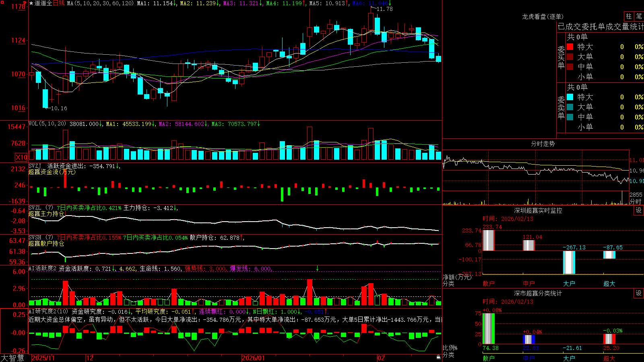The width and height of the screenshot is (644, 362).
Task: Click the 233.74 散户 bar in 实时监控
Action: 488,241
